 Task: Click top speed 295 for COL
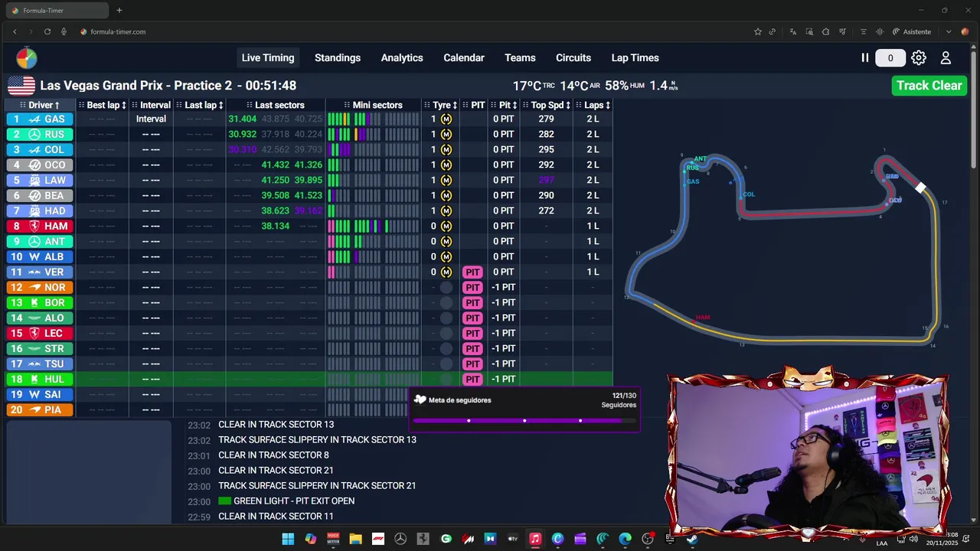pyautogui.click(x=546, y=149)
